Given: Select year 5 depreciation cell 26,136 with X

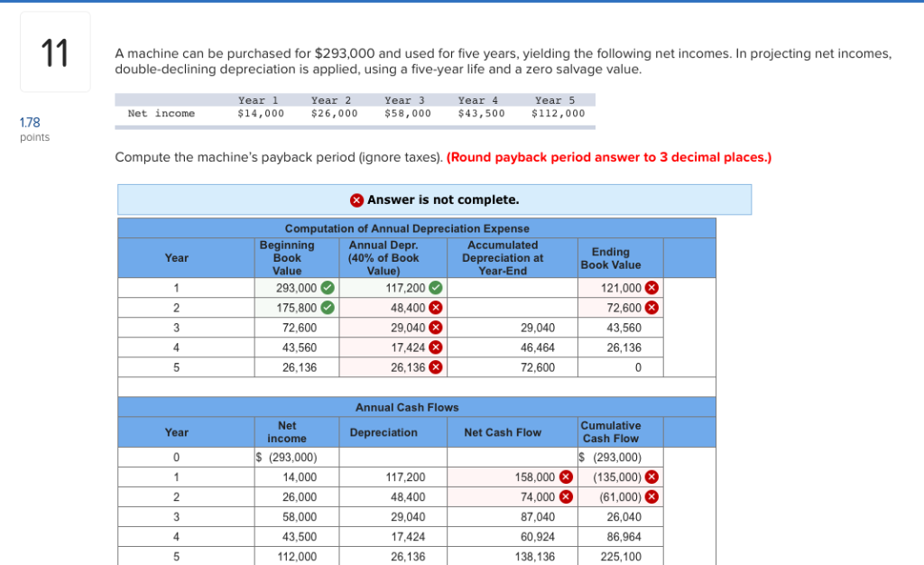Looking at the screenshot, I should pyautogui.click(x=393, y=367).
